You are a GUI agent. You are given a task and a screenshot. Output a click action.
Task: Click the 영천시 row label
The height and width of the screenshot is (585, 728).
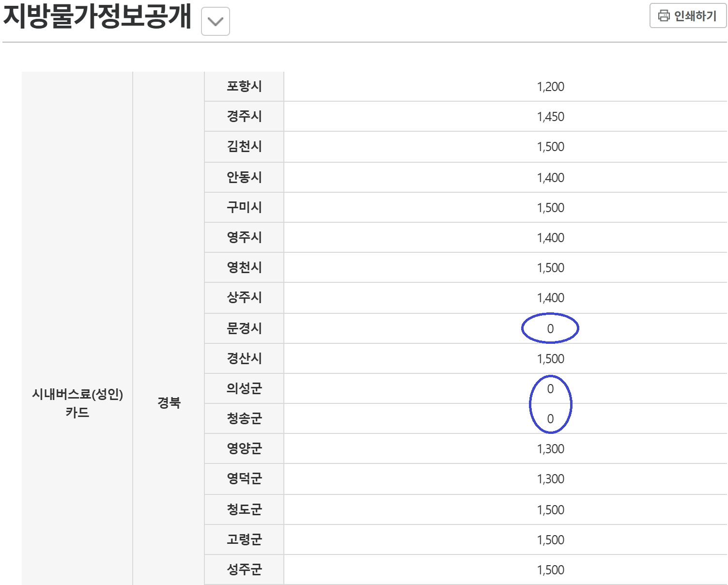(244, 267)
